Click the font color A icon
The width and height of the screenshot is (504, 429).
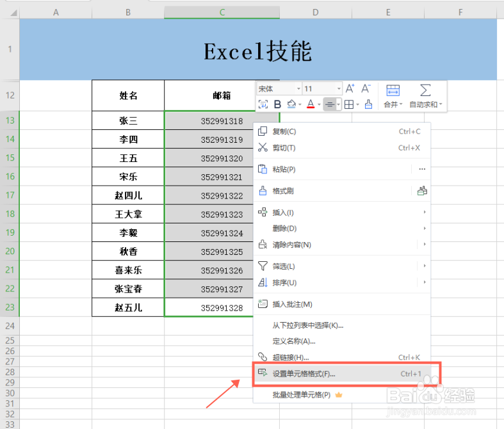[311, 104]
